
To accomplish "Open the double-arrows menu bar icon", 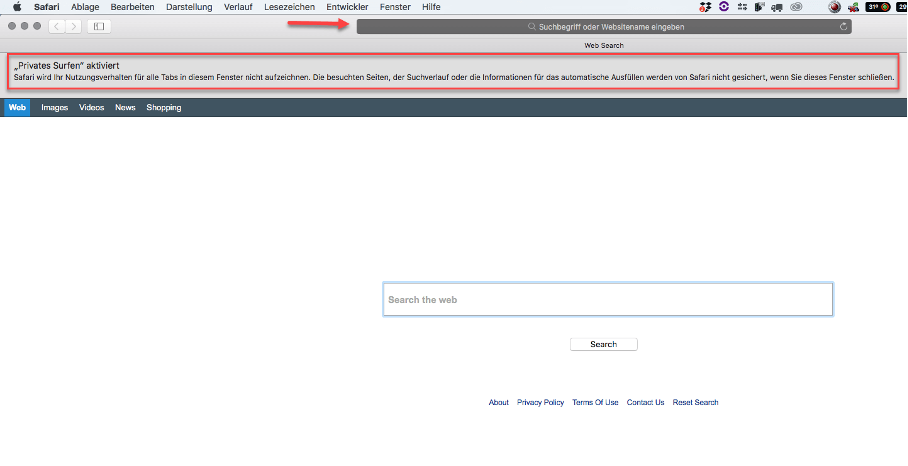I will pyautogui.click(x=742, y=7).
